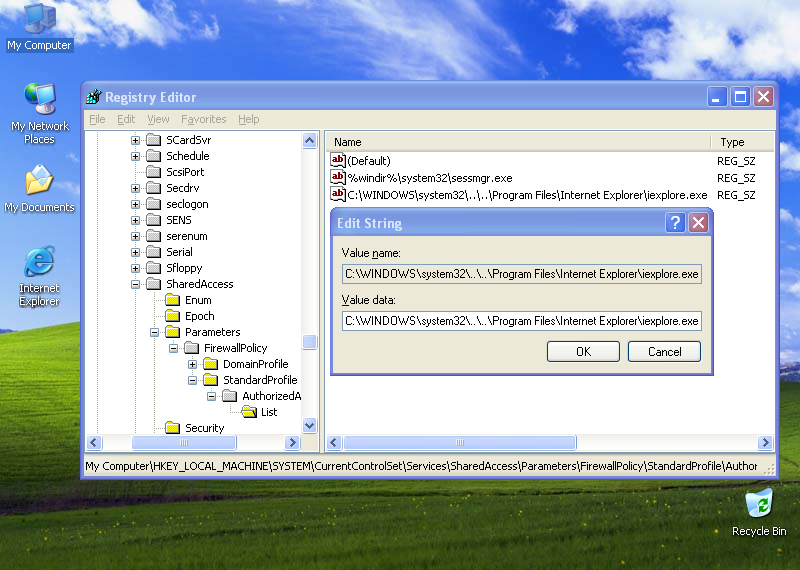Collapse the Parameters tree node

coord(154,332)
